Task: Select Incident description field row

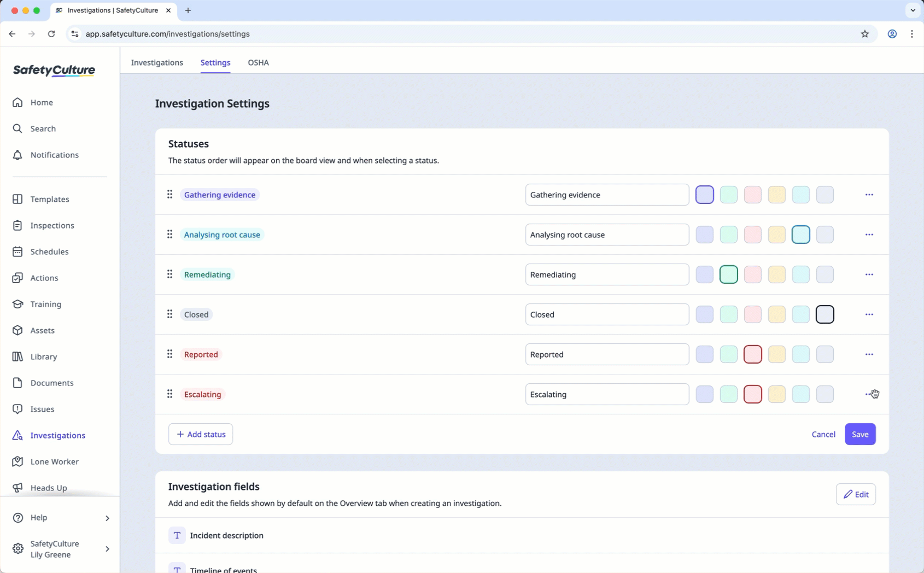Action: click(522, 535)
